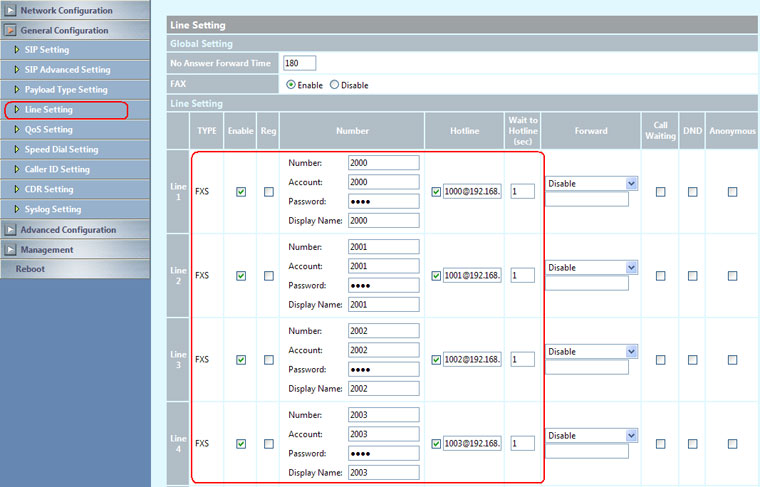This screenshot has width=760, height=487.
Task: Click the Reboot menu item
Action: (30, 269)
